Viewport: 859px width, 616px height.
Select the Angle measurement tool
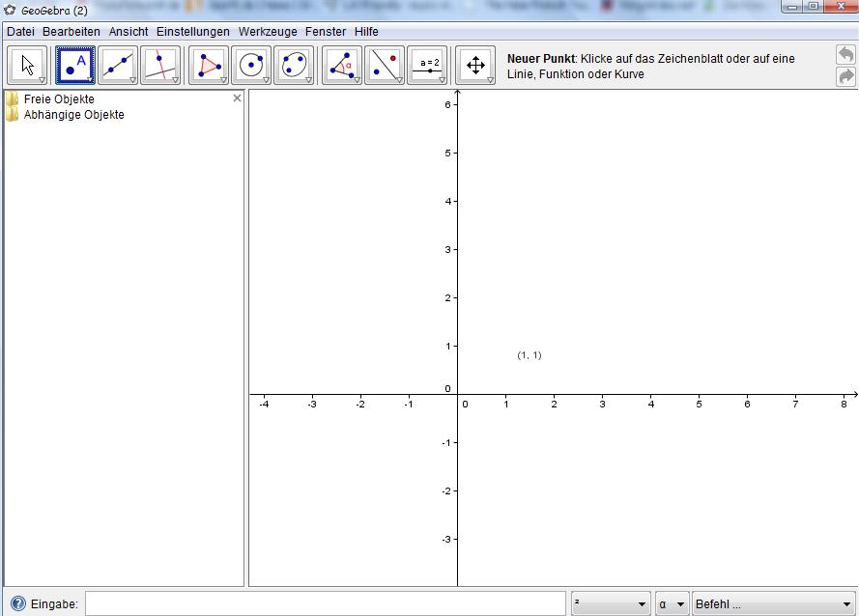click(x=341, y=66)
